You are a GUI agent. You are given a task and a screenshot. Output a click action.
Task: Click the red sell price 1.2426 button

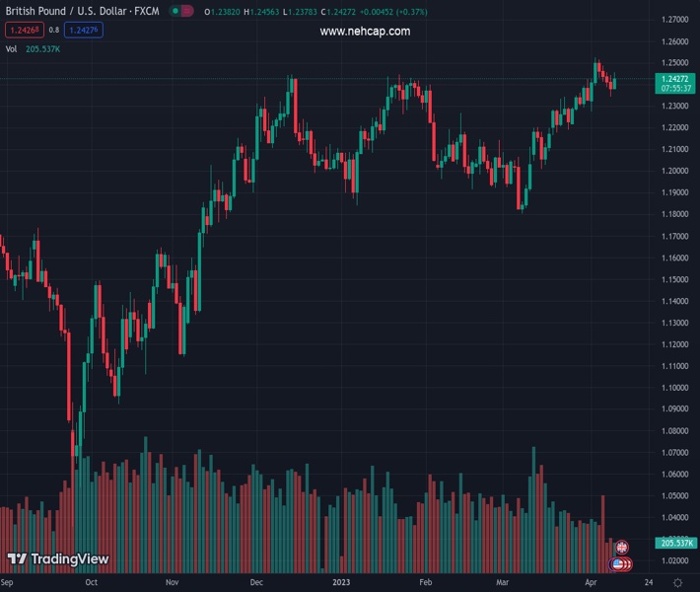click(x=25, y=30)
